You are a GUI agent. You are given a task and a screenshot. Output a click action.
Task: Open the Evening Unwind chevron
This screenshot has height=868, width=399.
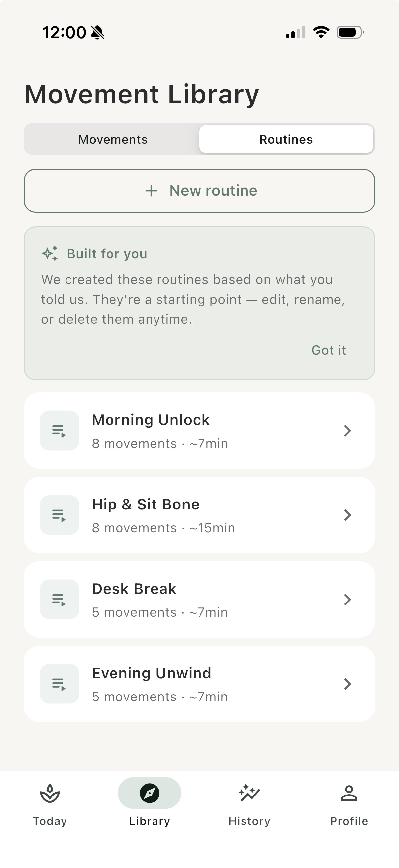coord(347,684)
